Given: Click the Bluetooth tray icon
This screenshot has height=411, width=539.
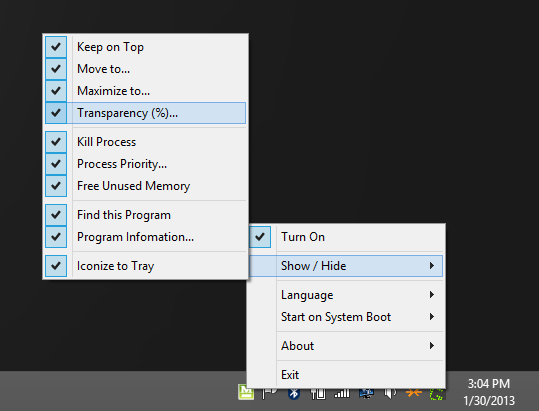Looking at the screenshot, I should (x=294, y=393).
